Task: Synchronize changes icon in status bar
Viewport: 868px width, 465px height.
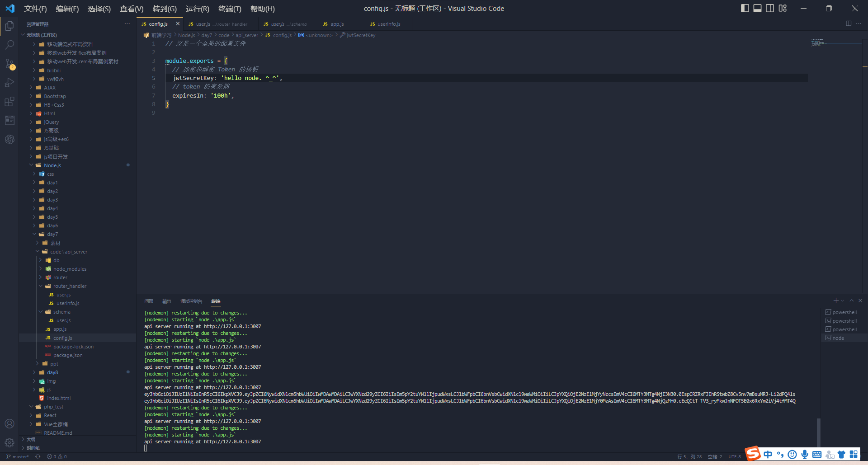Action: coord(38,456)
